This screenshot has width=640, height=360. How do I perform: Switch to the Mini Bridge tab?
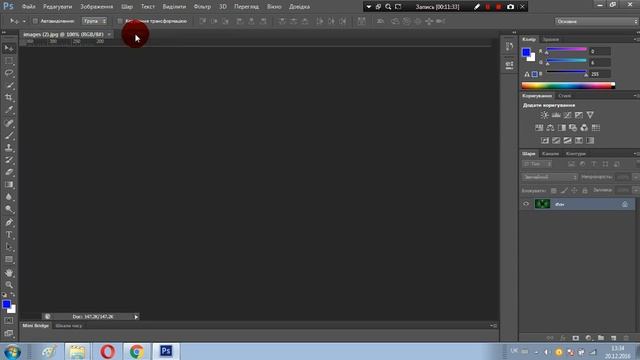click(x=36, y=326)
